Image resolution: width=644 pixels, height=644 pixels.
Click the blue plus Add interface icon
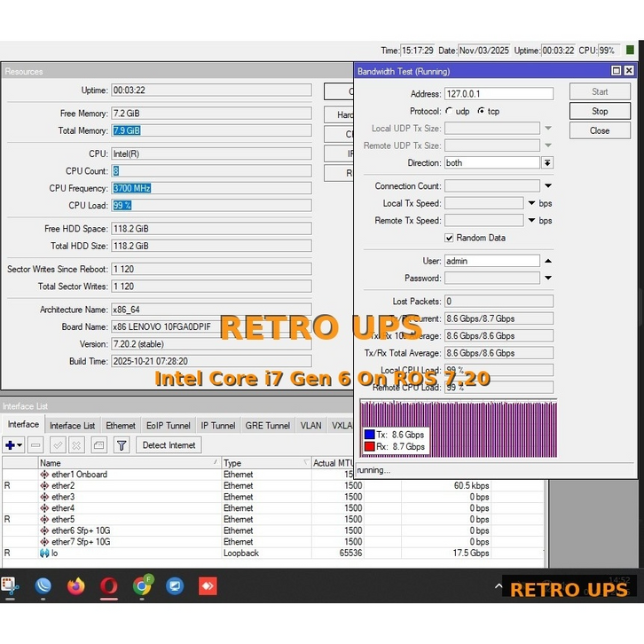tap(12, 445)
